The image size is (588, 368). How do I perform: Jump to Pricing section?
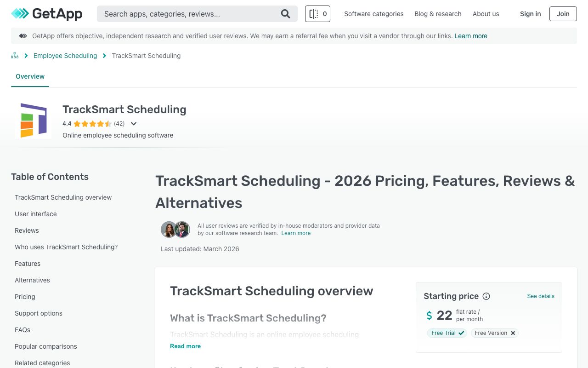pos(25,297)
